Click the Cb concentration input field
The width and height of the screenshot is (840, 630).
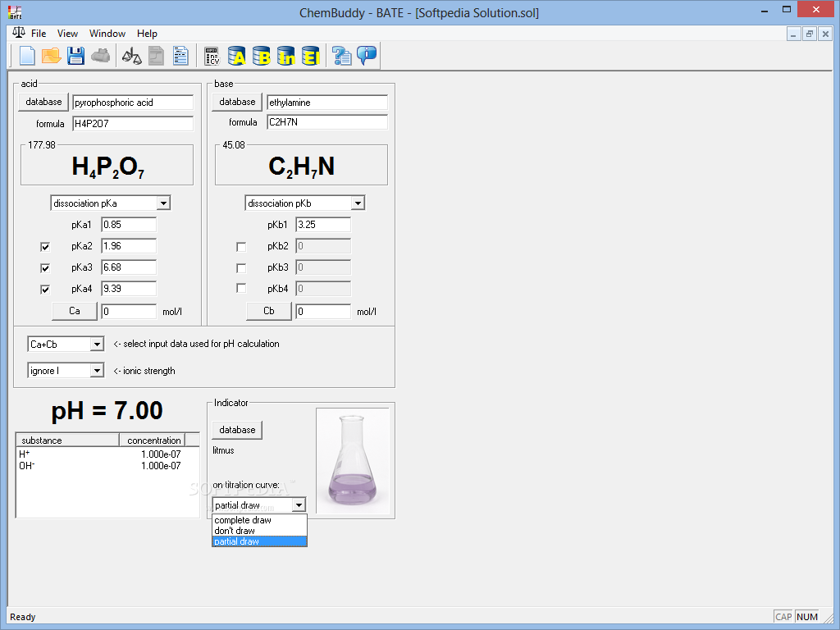click(323, 311)
